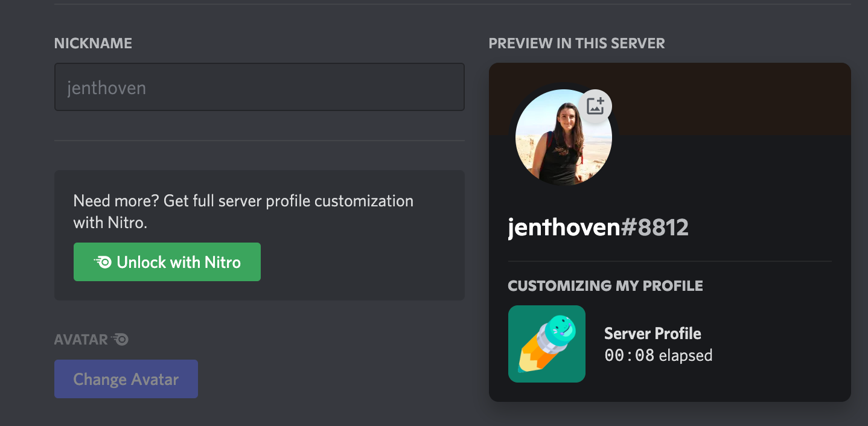Viewport: 868px width, 426px height.
Task: Click the Change Avatar button
Action: pyautogui.click(x=126, y=379)
